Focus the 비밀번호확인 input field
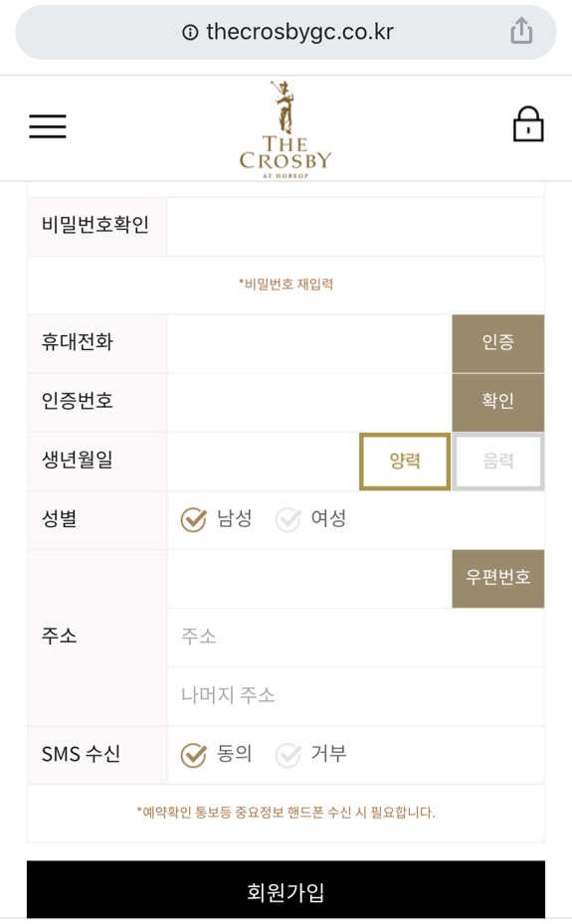This screenshot has width=572, height=924. [x=356, y=227]
